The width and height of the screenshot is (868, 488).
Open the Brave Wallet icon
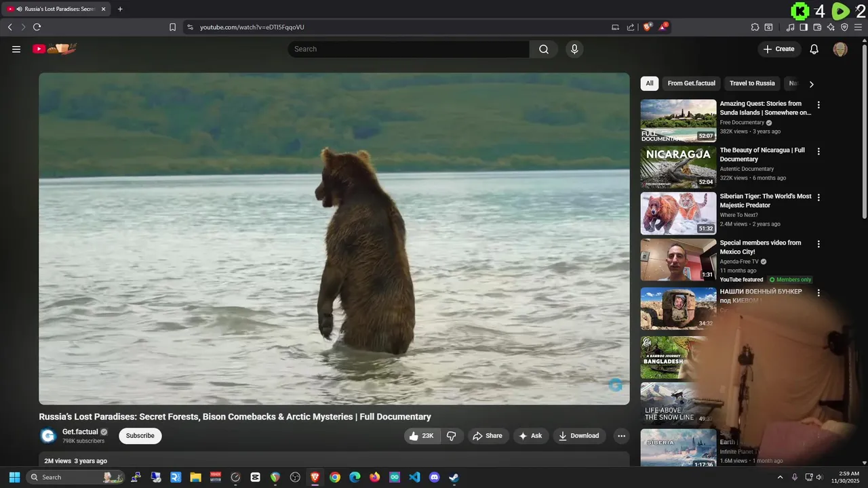point(817,27)
